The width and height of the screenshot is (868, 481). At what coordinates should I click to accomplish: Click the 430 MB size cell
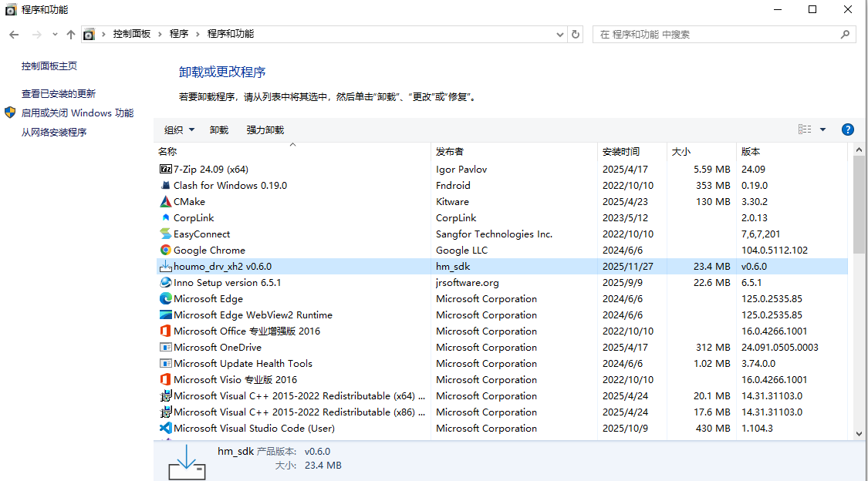coord(713,428)
